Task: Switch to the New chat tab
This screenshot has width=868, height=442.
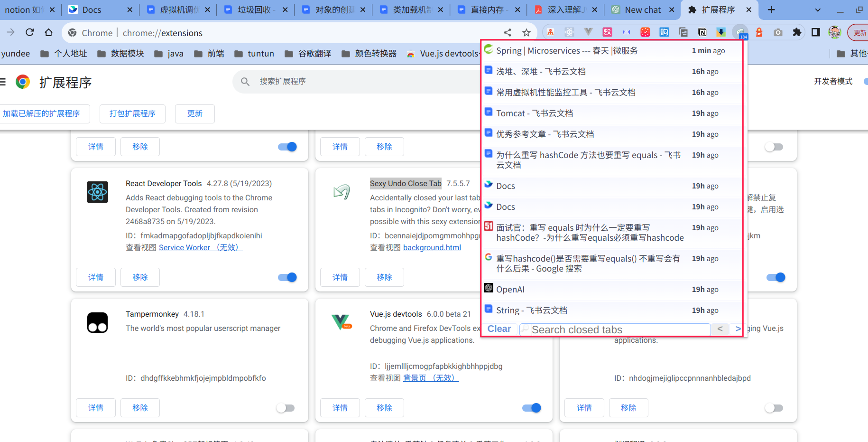Action: [643, 10]
